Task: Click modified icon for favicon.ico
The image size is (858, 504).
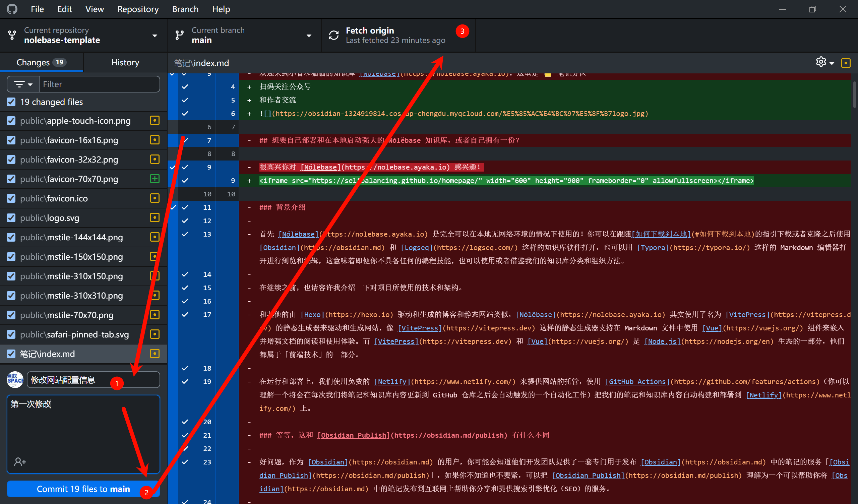Action: click(155, 198)
